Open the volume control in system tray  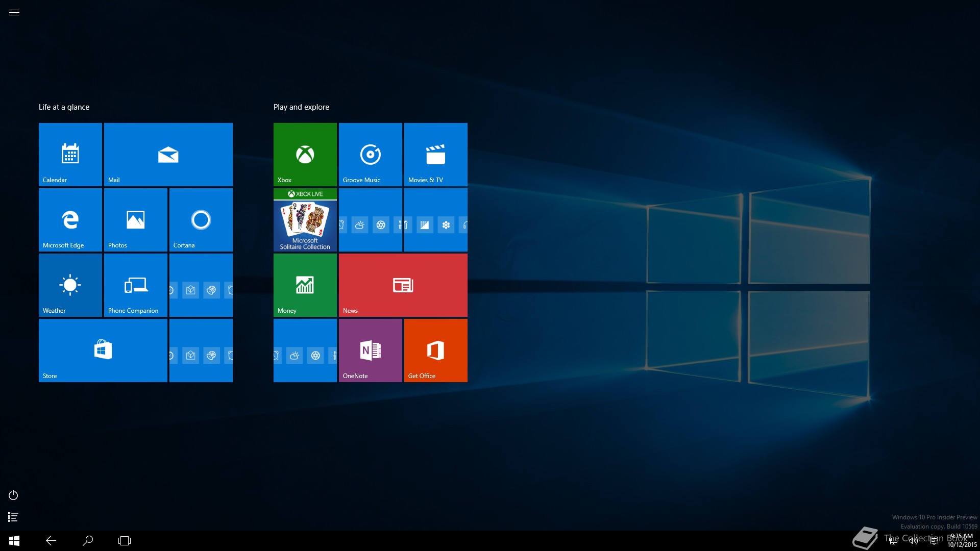click(914, 541)
